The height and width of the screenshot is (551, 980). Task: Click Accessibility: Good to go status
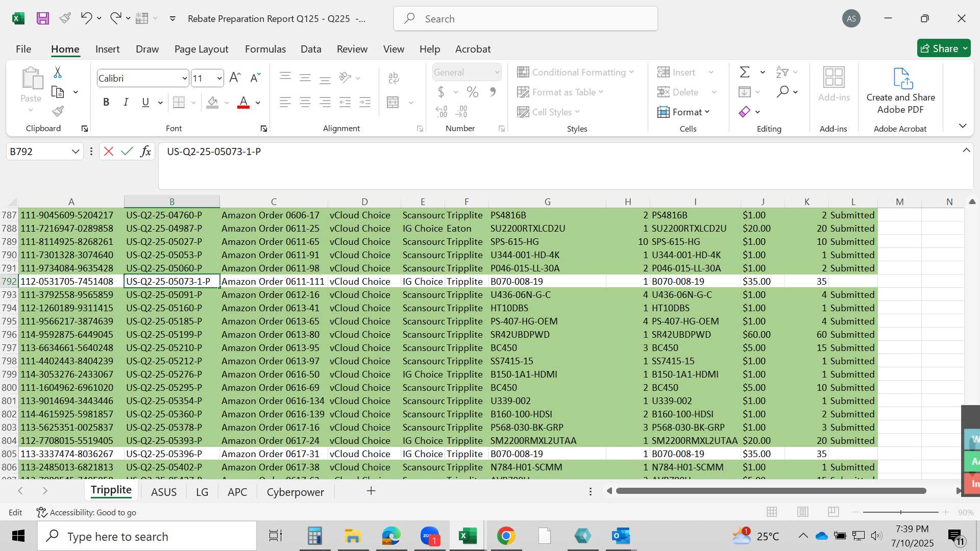[x=86, y=512]
